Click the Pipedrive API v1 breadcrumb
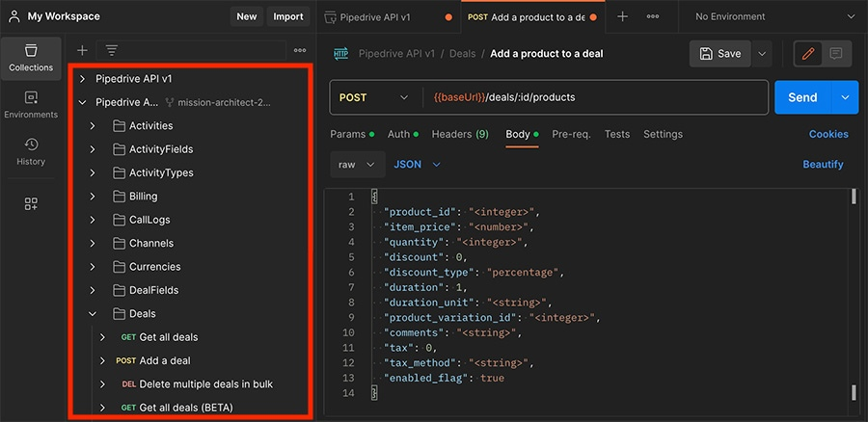Image resolution: width=868 pixels, height=422 pixels. (x=396, y=54)
